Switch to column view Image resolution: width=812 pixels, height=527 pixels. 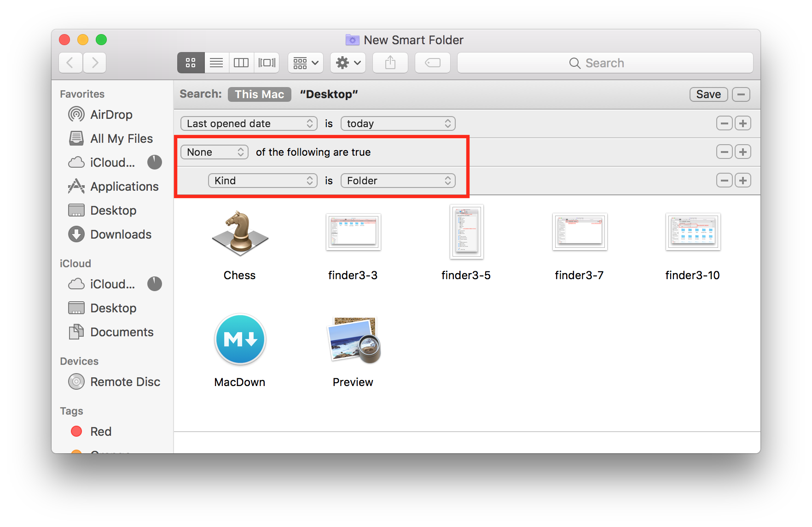[241, 63]
